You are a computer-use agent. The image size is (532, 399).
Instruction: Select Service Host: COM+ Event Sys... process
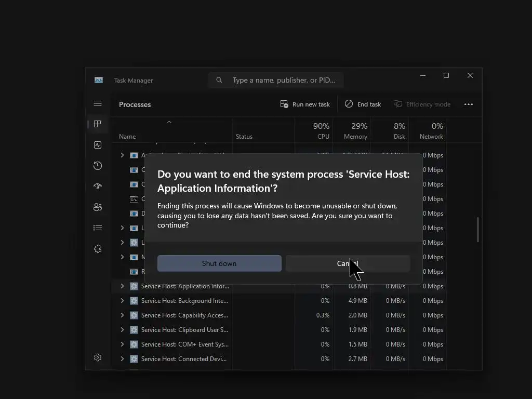point(185,344)
